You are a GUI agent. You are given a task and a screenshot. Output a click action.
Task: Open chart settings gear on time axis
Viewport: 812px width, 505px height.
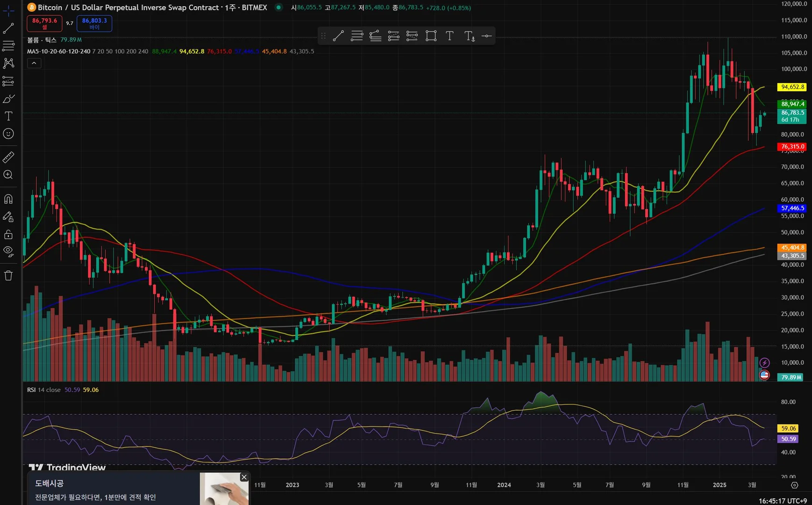coord(794,485)
